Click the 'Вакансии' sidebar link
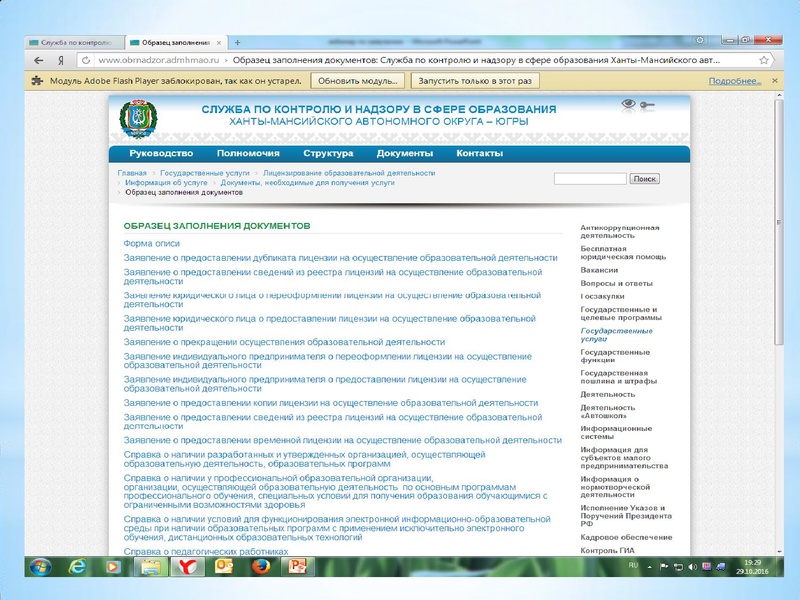Screen dimensions: 800x600 click(x=599, y=270)
